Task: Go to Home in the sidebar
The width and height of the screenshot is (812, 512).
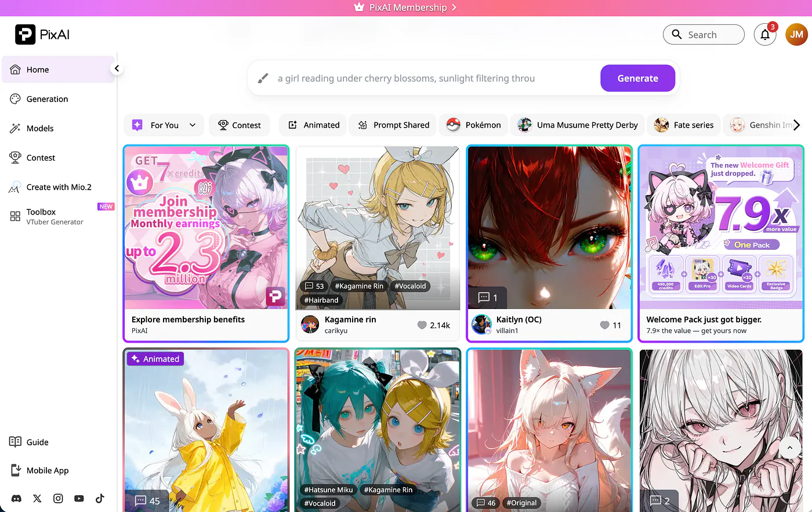Action: click(58, 70)
